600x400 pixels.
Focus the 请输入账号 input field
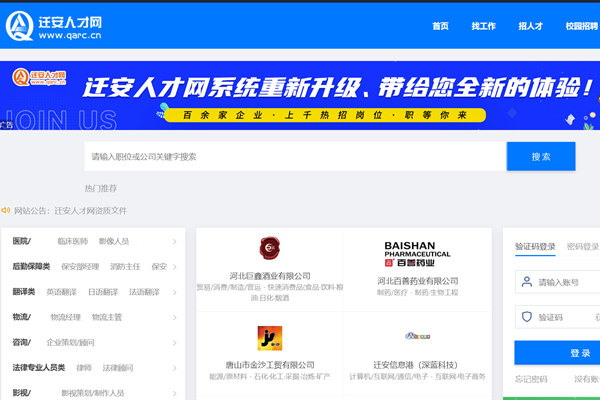[558, 282]
